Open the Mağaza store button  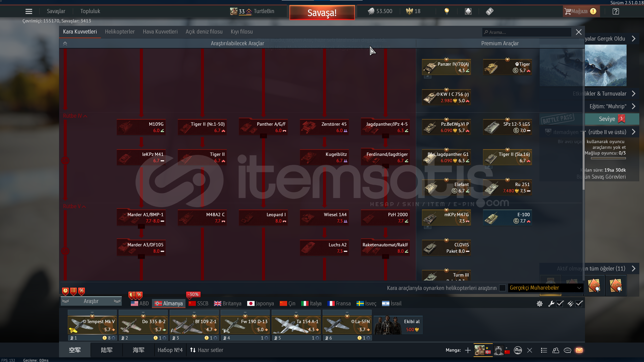click(579, 11)
